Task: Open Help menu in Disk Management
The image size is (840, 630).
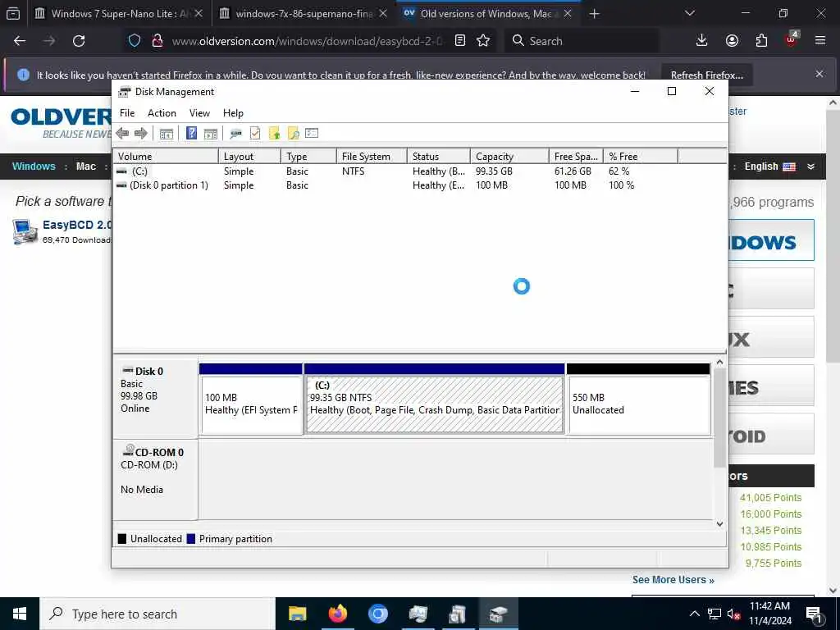Action: click(x=233, y=113)
